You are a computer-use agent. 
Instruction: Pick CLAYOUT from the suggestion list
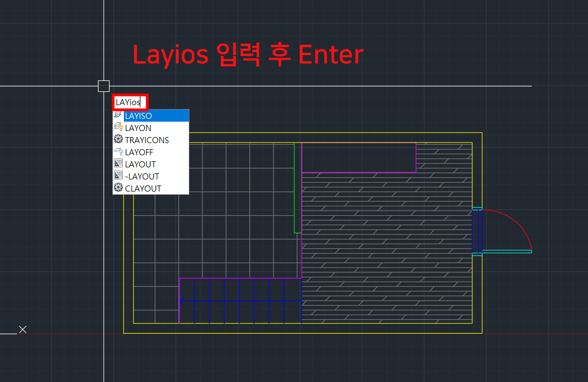point(151,188)
